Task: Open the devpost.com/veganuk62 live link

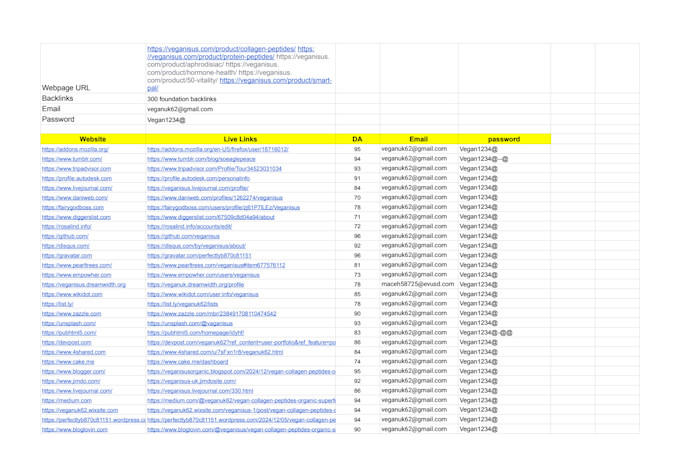Action: tap(241, 342)
